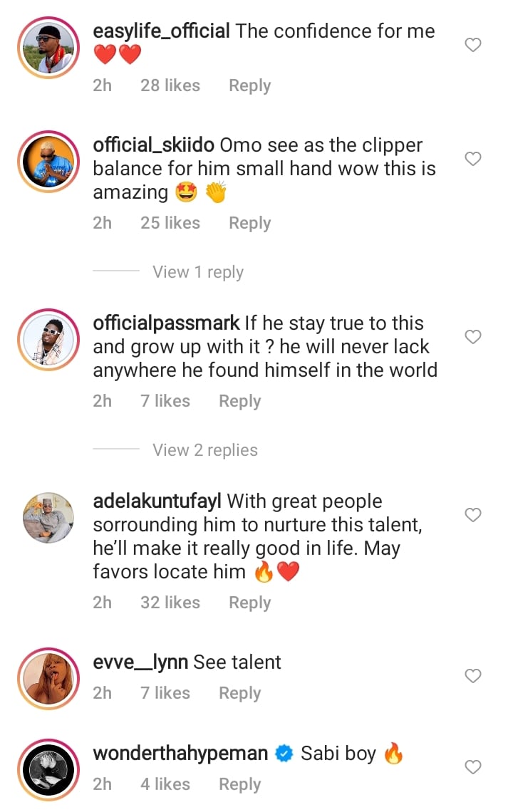Screen dimensions: 513x812
Task: Tap heart icon on evve__lynn's comment
Action: tap(473, 676)
